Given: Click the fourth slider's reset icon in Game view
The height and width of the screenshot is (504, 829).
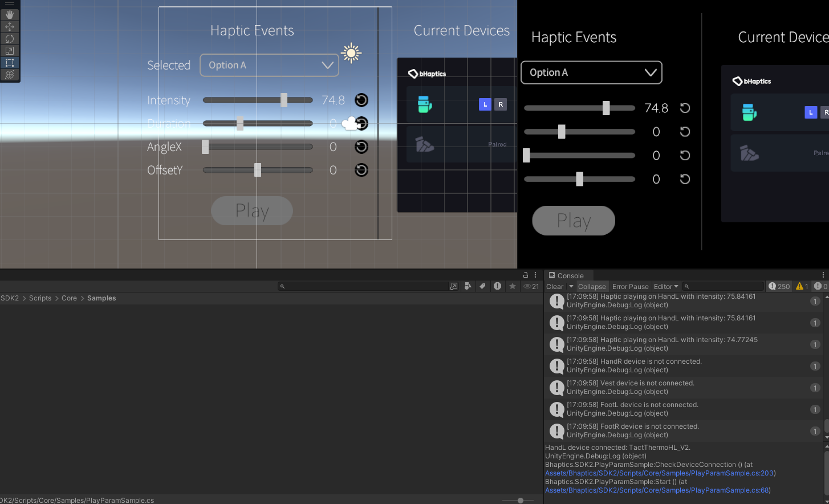Looking at the screenshot, I should click(x=685, y=179).
